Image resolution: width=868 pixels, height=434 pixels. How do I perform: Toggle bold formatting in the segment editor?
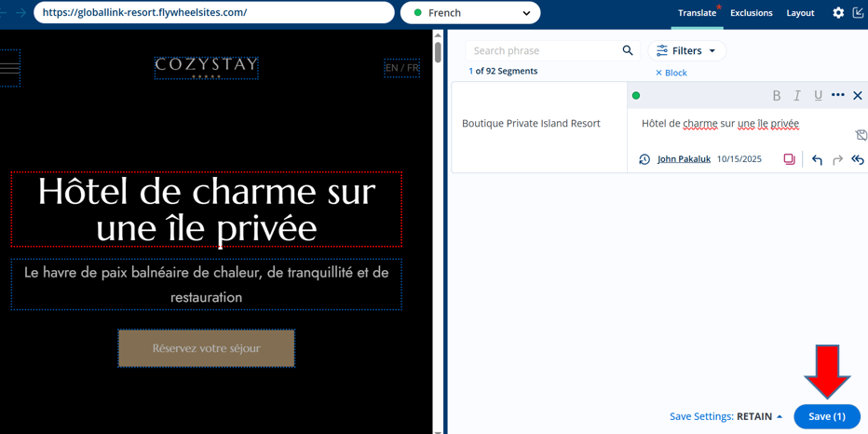776,96
